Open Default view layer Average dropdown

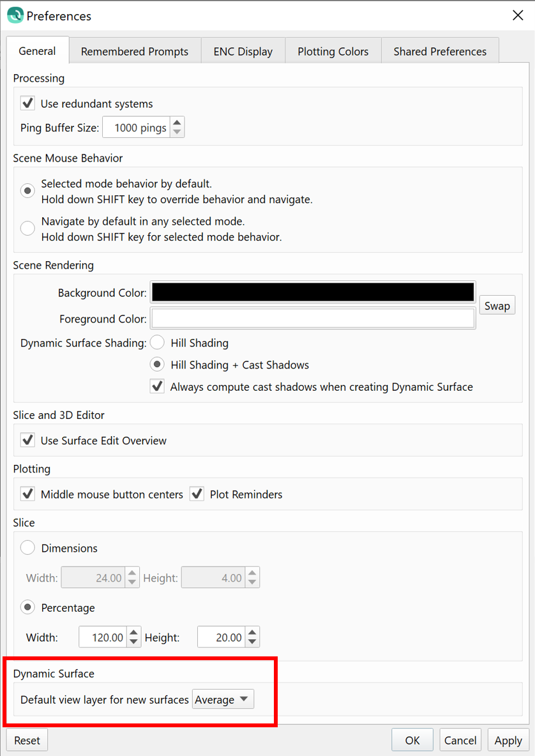[223, 700]
